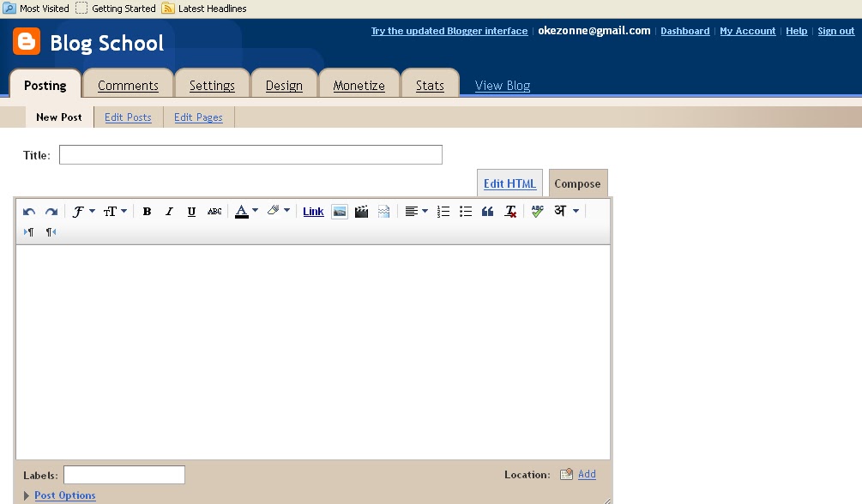Switch to Compose tab

(578, 183)
